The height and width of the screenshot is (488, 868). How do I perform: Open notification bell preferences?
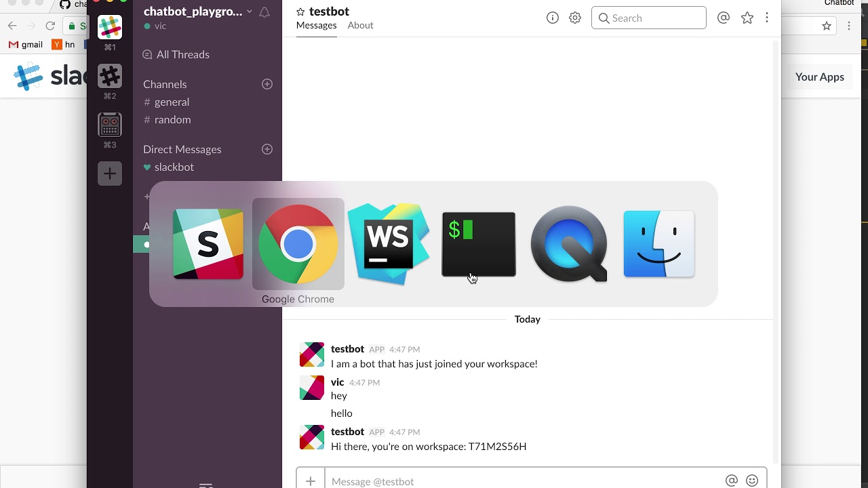[x=264, y=12]
